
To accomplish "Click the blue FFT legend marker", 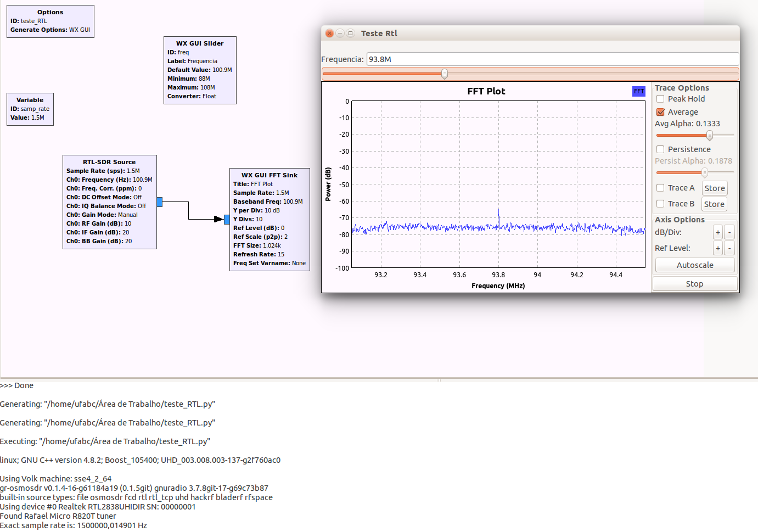I will pyautogui.click(x=638, y=92).
